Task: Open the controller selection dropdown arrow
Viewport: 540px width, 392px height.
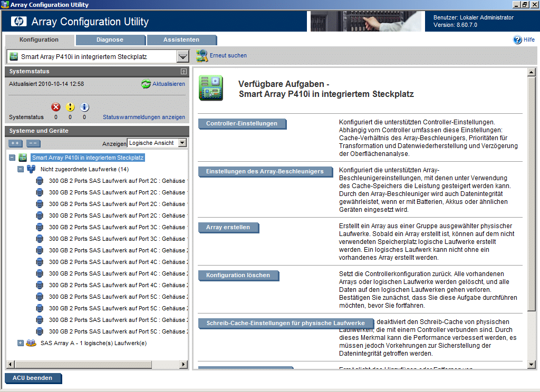Action: tap(183, 56)
